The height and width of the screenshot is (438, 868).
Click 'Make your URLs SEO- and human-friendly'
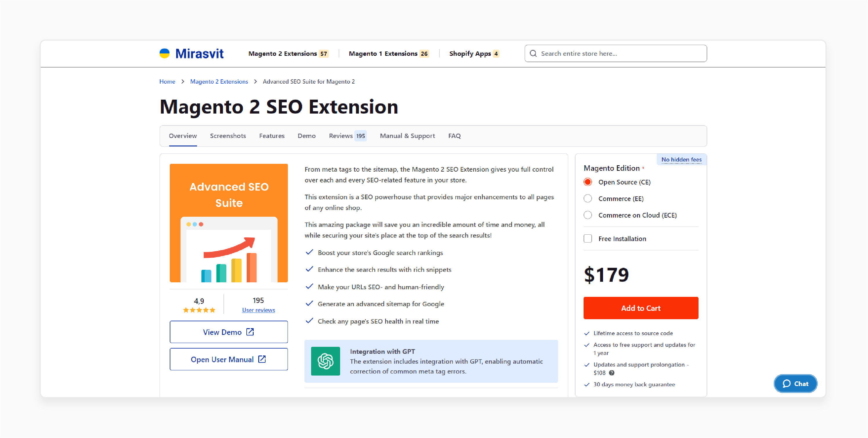tap(381, 287)
